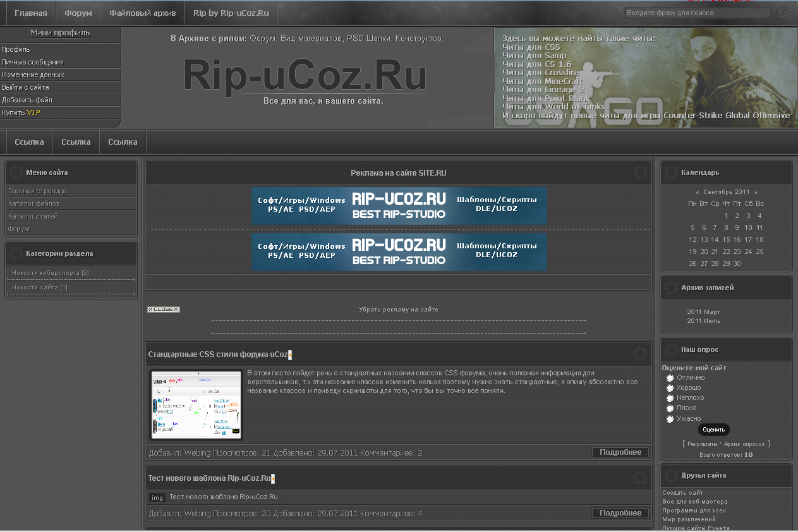Click the search phrase input field
The image size is (798, 532).
click(697, 13)
